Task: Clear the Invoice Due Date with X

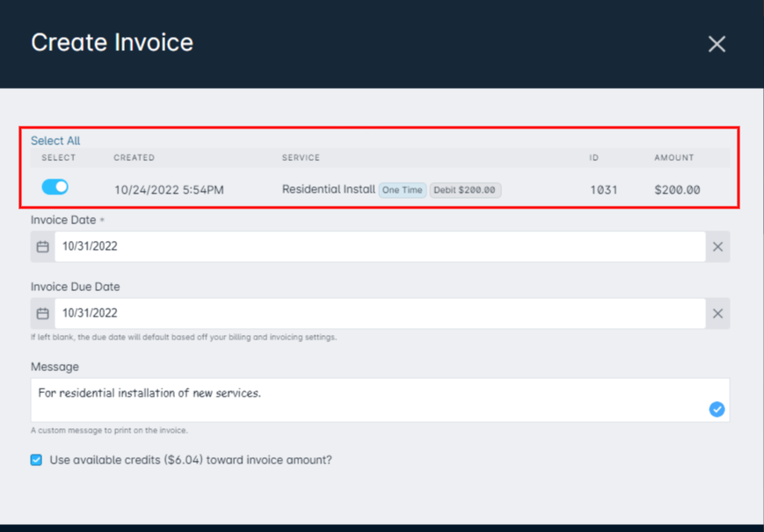Action: click(x=717, y=313)
